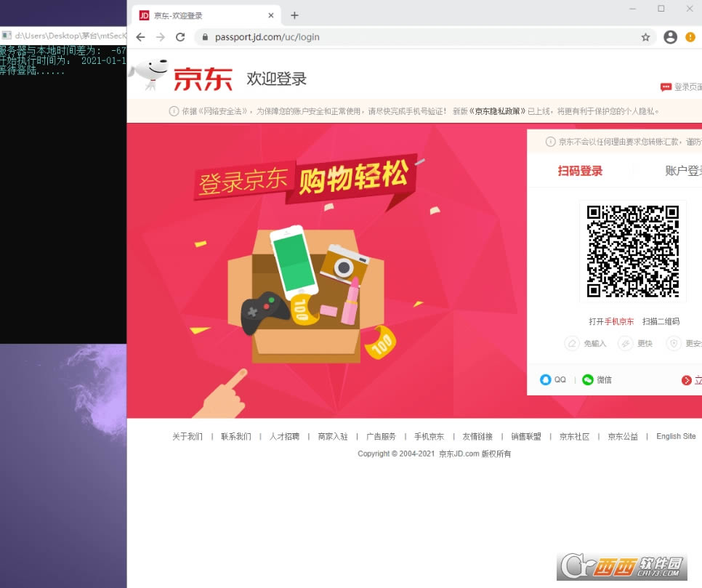This screenshot has width=702, height=588.
Task: Open 商家入驻 footer link
Action: [x=333, y=436]
